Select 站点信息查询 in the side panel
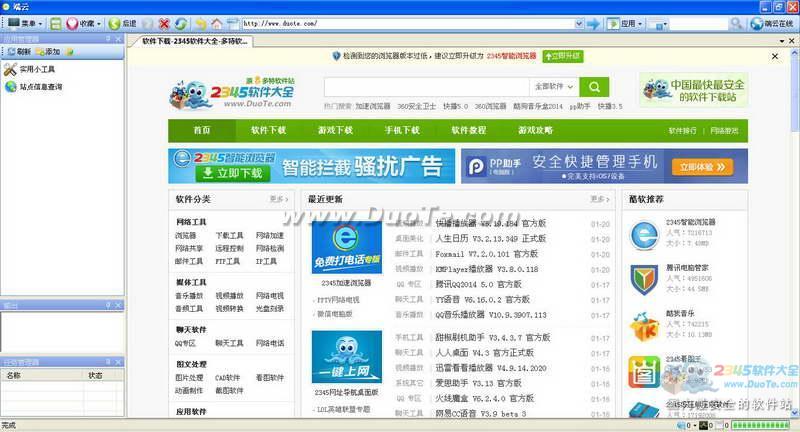Screen dimensions: 800x432 tap(33, 87)
